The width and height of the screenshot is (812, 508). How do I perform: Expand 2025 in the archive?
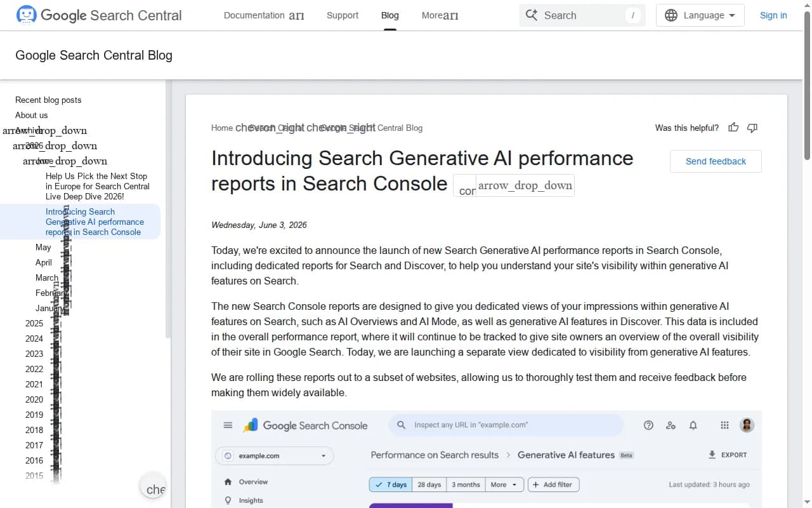tap(34, 323)
